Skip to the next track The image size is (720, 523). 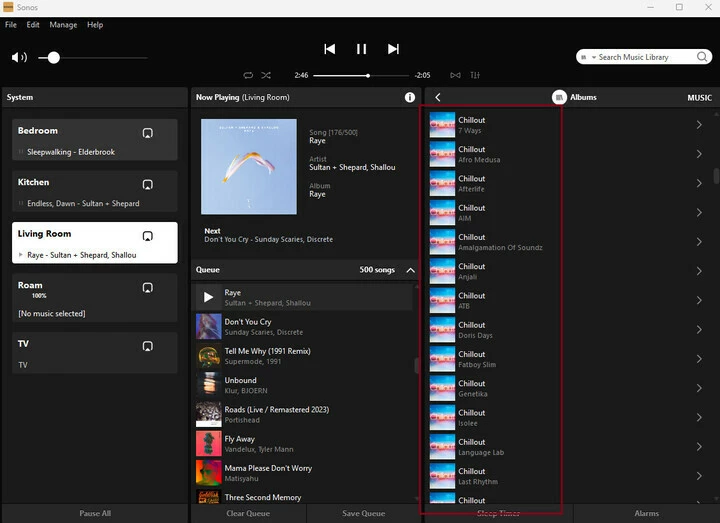393,49
